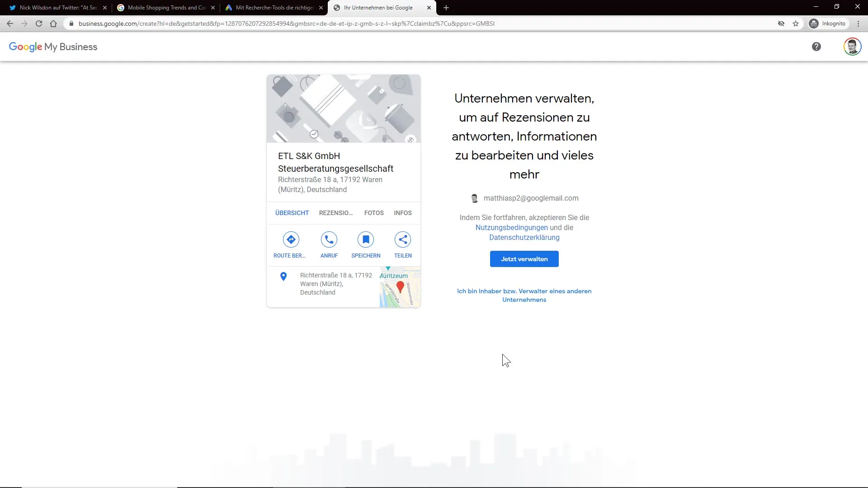Viewport: 868px width, 488px height.
Task: Click the ETL S&K GmbH business name
Action: tap(335, 162)
